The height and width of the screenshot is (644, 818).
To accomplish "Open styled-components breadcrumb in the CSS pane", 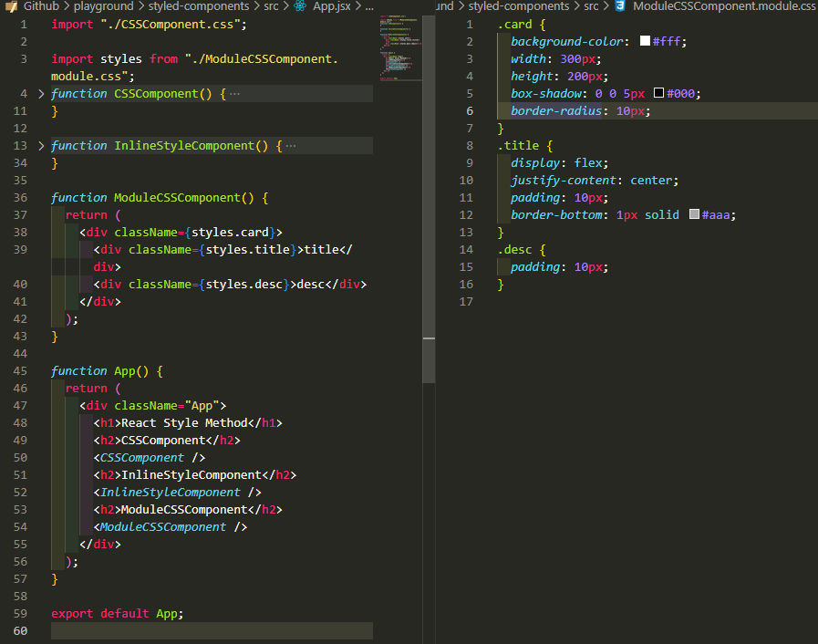I will pyautogui.click(x=519, y=5).
